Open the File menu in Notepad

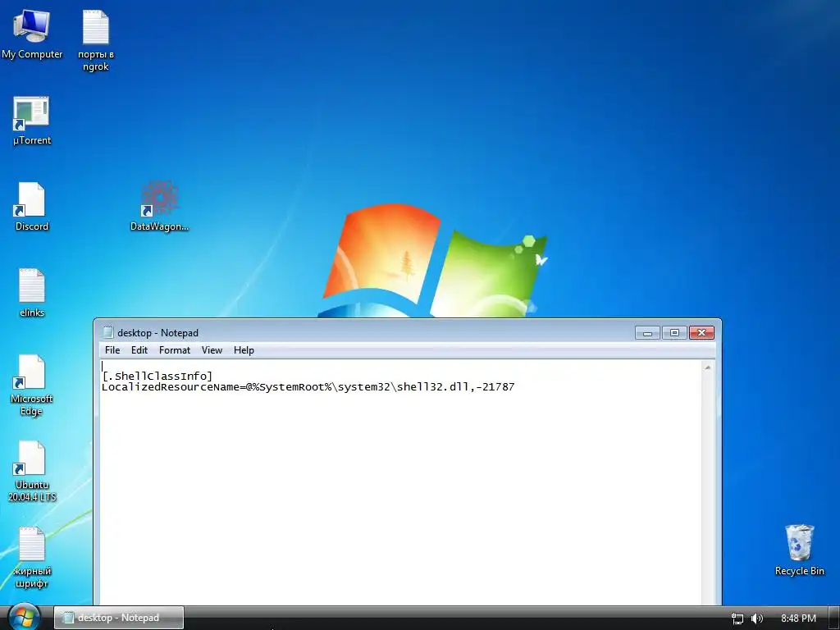pyautogui.click(x=112, y=349)
